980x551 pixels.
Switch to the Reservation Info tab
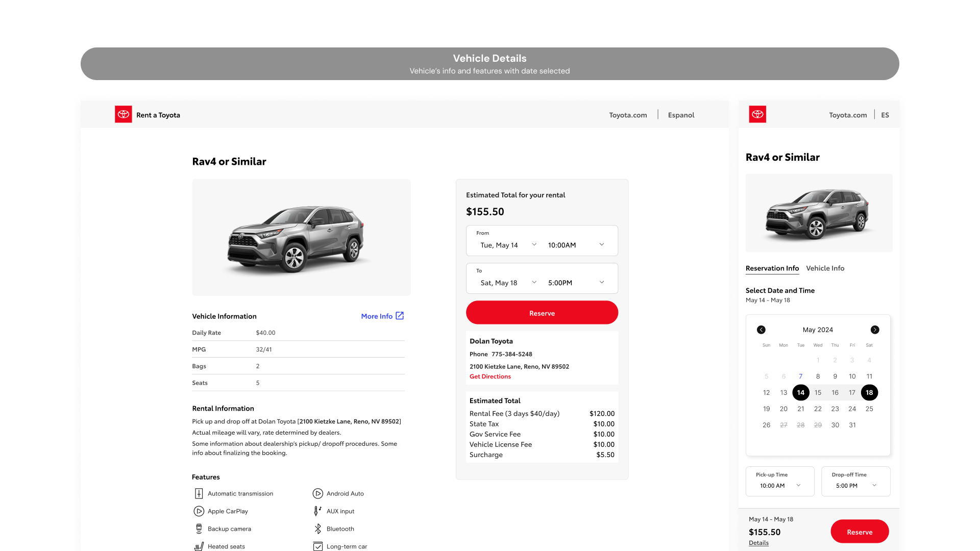[x=772, y=268]
